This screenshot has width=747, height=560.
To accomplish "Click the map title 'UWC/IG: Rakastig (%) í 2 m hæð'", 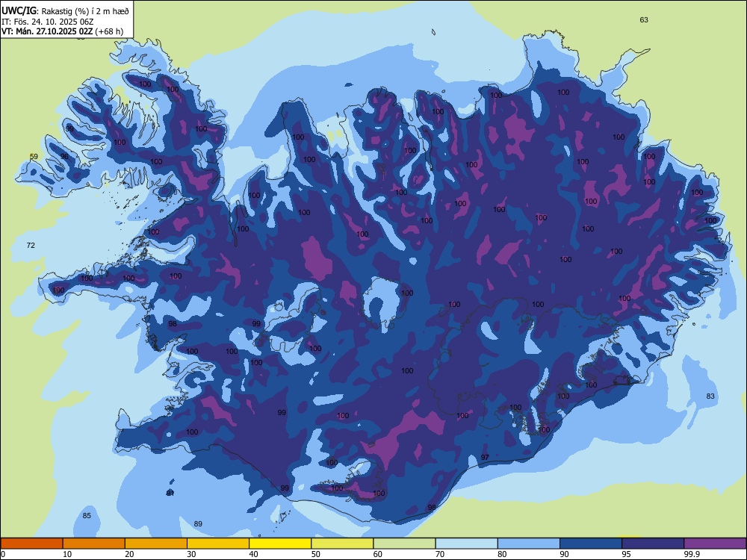I will pyautogui.click(x=65, y=10).
